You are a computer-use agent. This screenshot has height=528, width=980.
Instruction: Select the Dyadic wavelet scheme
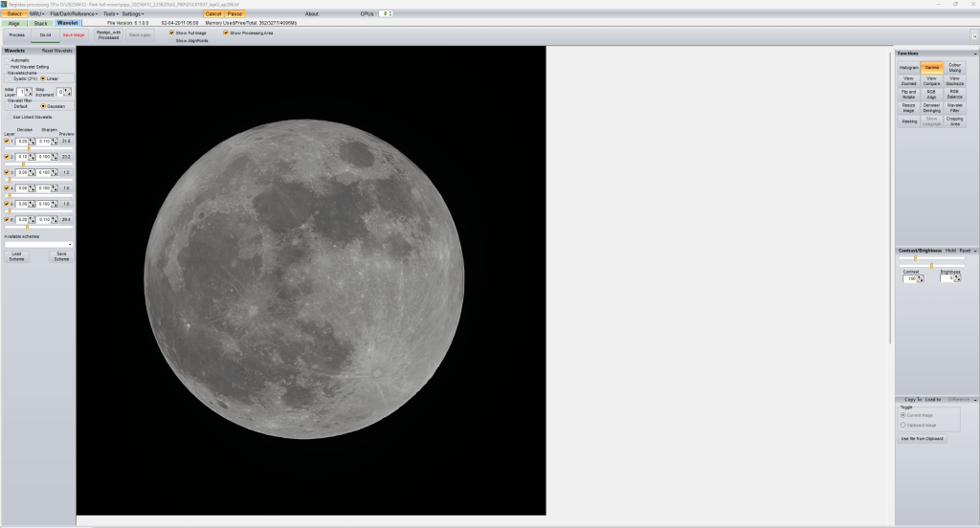pos(10,78)
